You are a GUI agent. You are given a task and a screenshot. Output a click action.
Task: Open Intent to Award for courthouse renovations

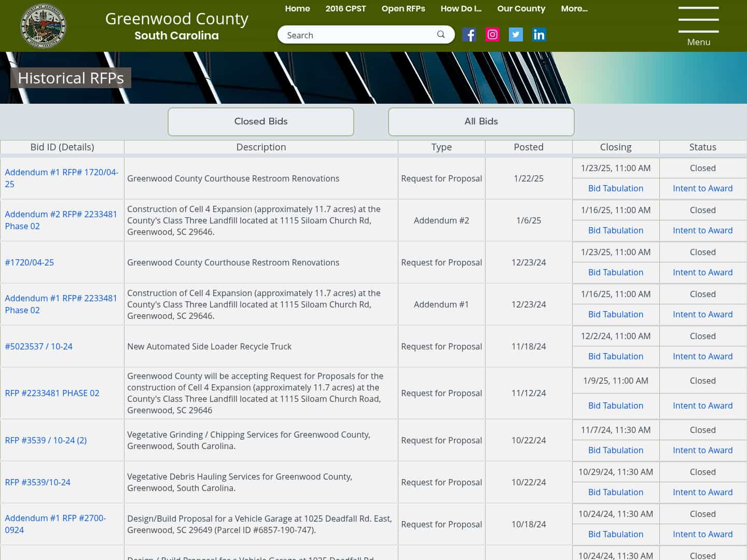pos(702,188)
